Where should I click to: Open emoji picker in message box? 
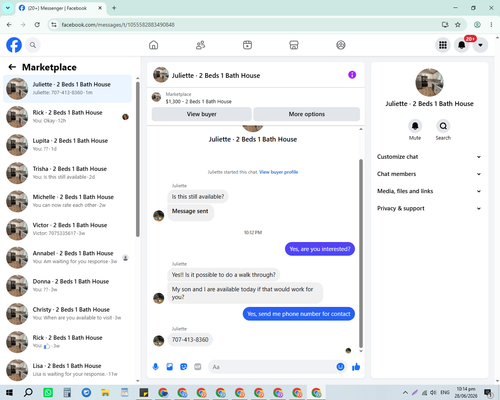[x=340, y=367]
